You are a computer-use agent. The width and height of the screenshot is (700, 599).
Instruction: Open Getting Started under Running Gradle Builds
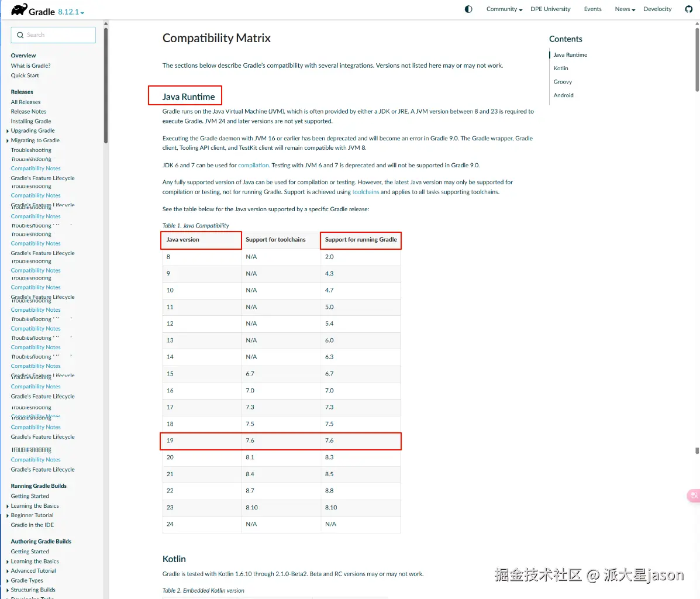coord(30,496)
